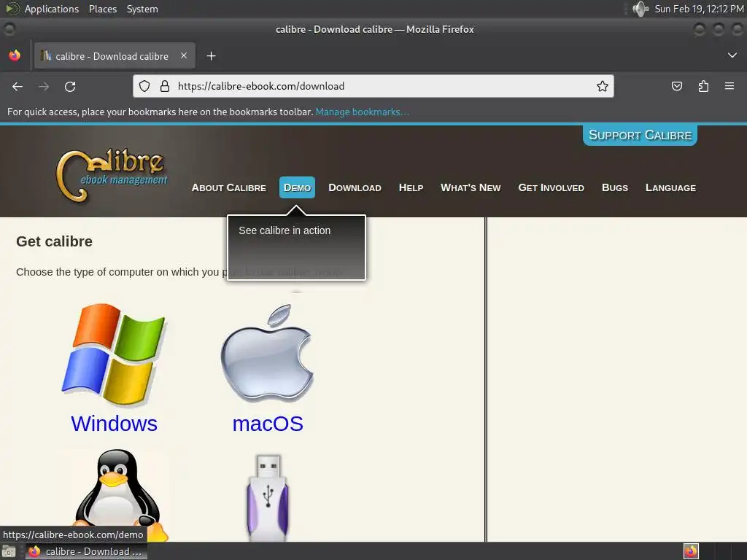Bookmark this page with star icon
Screen dimensions: 747x560
tap(602, 86)
